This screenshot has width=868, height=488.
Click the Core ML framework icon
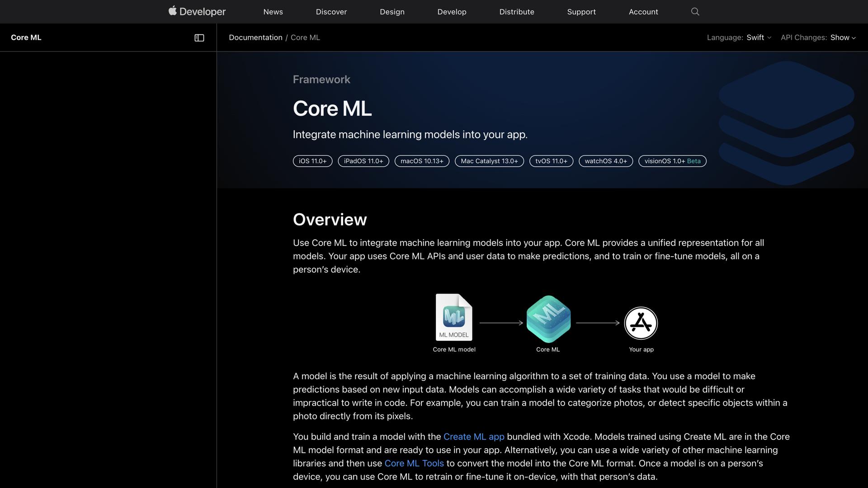coord(547,319)
